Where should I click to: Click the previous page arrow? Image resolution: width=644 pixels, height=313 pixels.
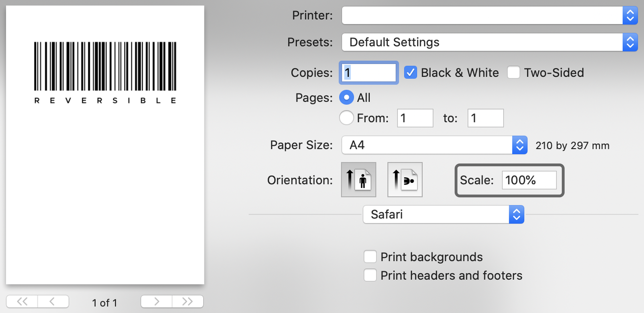click(53, 301)
